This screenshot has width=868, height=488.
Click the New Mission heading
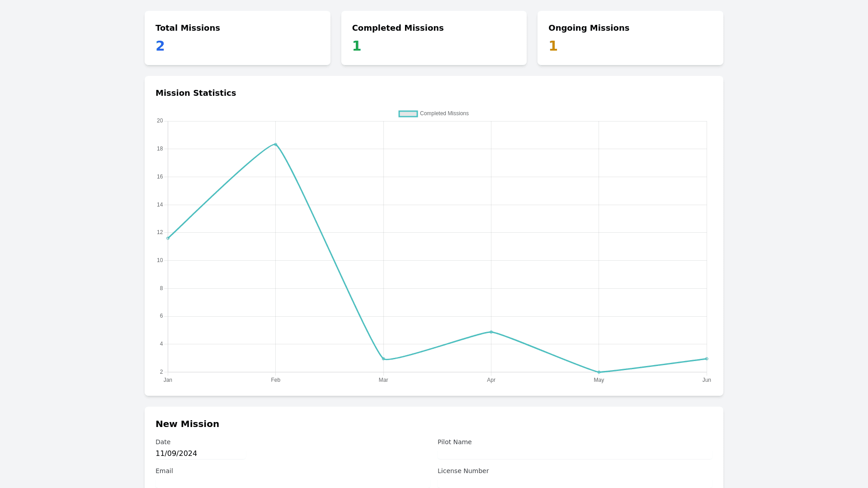click(187, 424)
